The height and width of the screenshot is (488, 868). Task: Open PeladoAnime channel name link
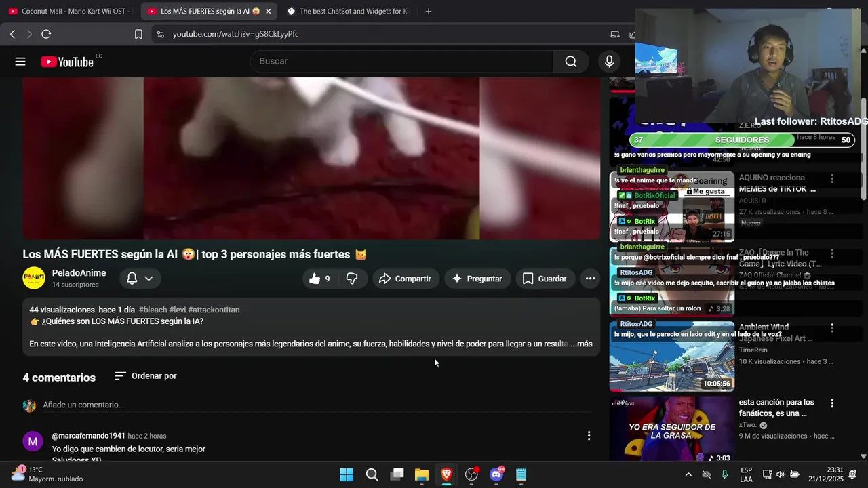(79, 273)
